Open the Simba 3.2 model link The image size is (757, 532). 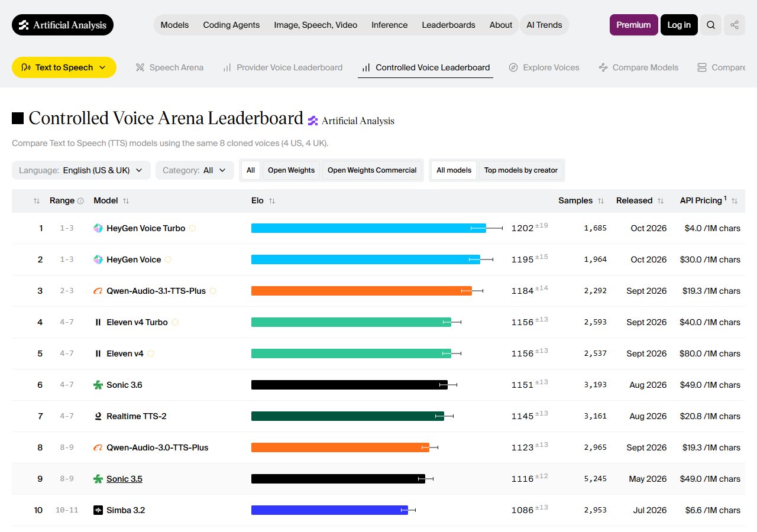tap(125, 510)
